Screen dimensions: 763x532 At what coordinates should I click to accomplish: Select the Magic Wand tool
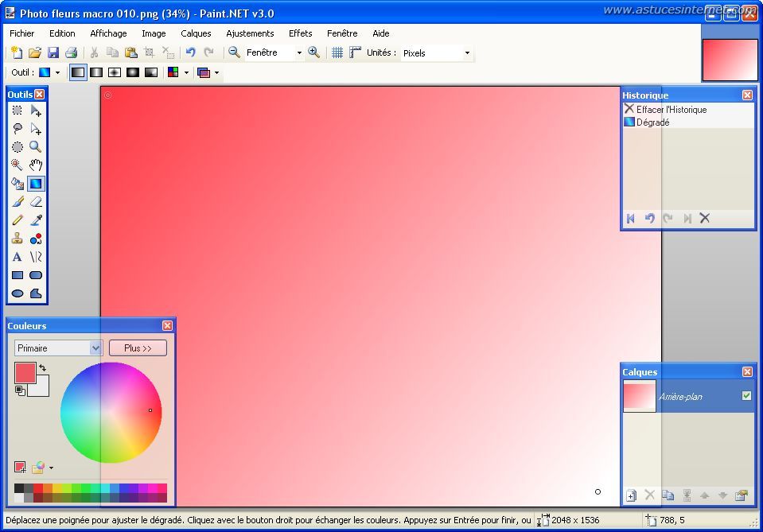[17, 165]
